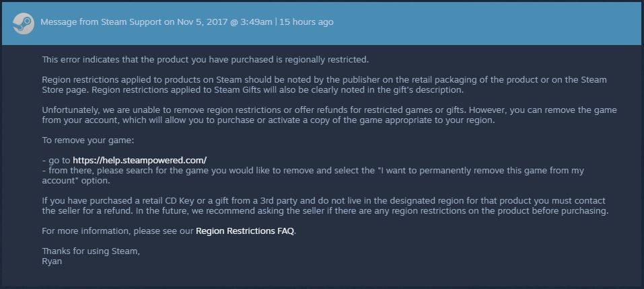Click the "For more information, please see our" text
This screenshot has height=289, width=644.
(118, 231)
